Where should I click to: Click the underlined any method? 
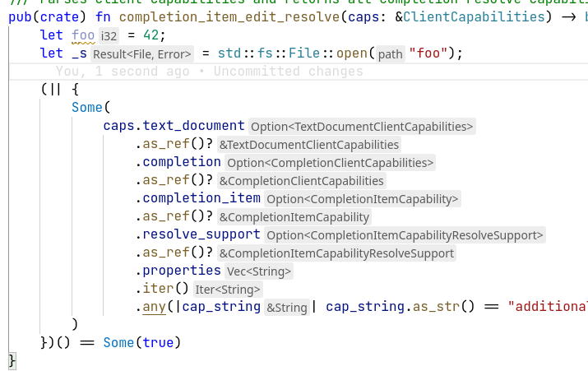point(154,307)
